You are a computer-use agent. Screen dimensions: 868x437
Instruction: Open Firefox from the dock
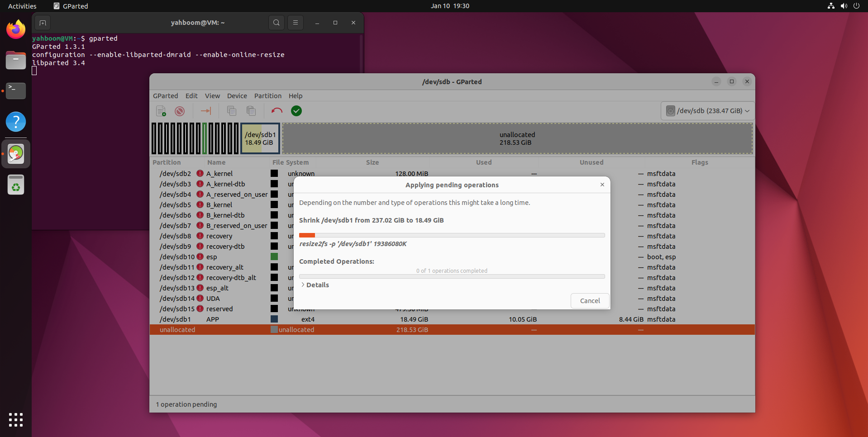[16, 30]
